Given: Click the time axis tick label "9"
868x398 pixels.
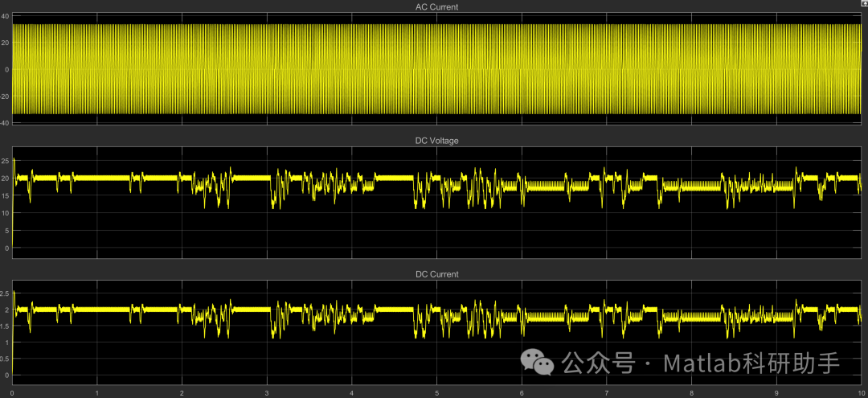Looking at the screenshot, I should coord(776,392).
